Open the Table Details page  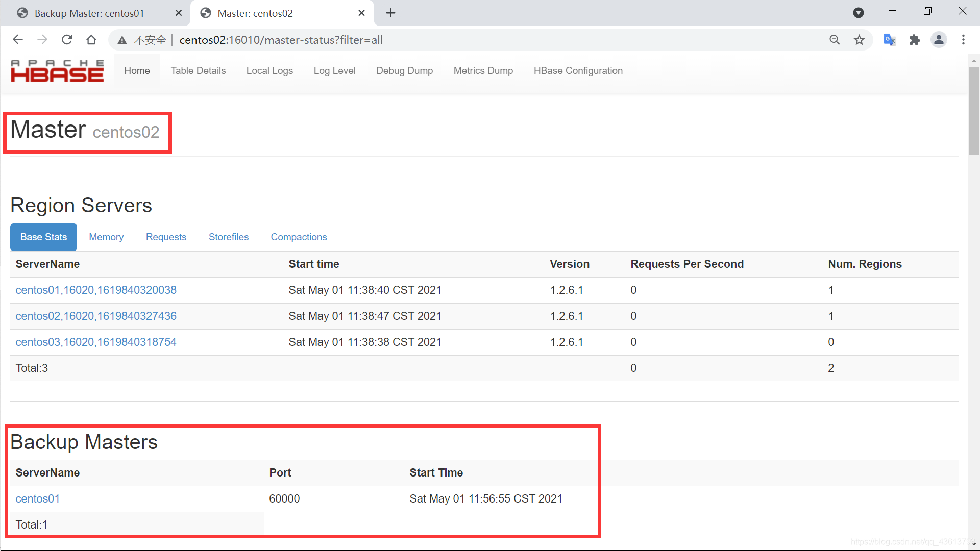point(199,70)
